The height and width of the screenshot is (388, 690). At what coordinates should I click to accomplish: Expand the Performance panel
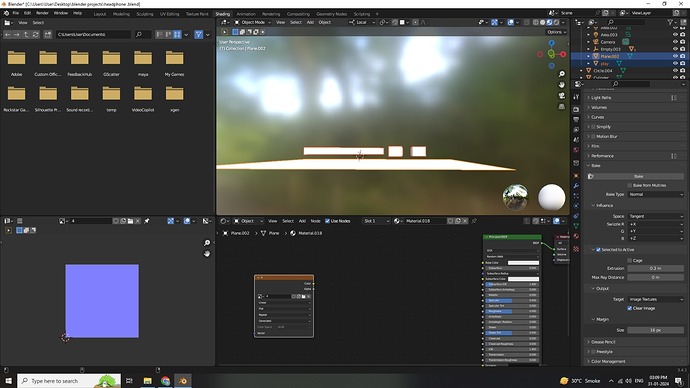pyautogui.click(x=602, y=156)
